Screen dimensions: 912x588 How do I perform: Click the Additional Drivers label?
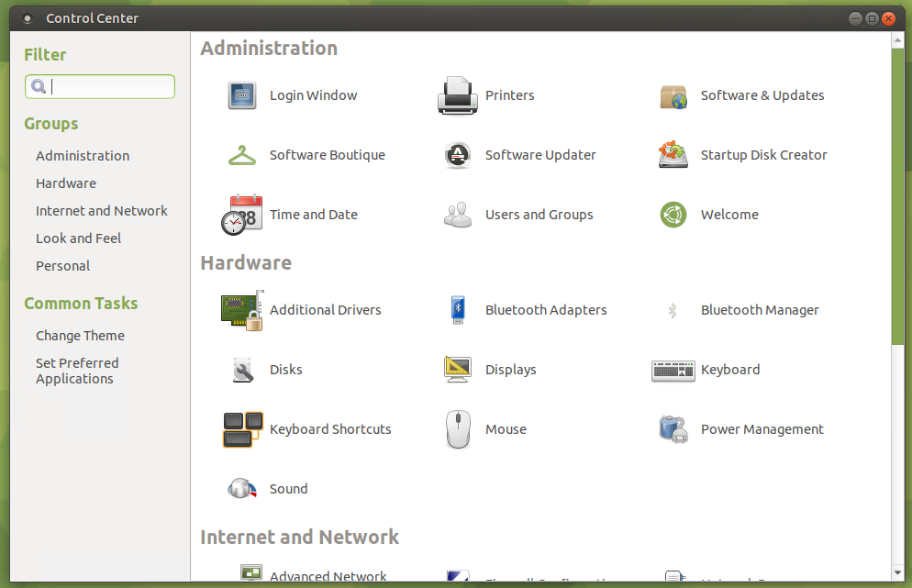click(325, 310)
